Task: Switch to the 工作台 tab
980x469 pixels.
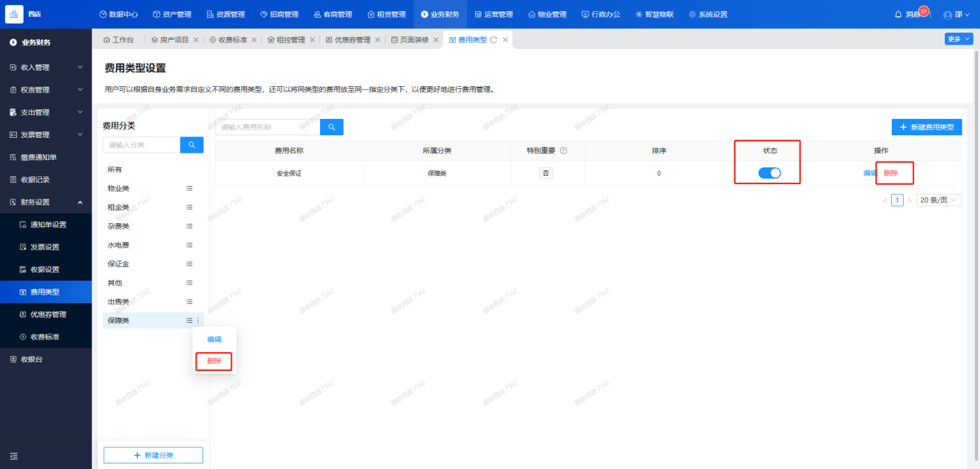Action: (x=118, y=40)
